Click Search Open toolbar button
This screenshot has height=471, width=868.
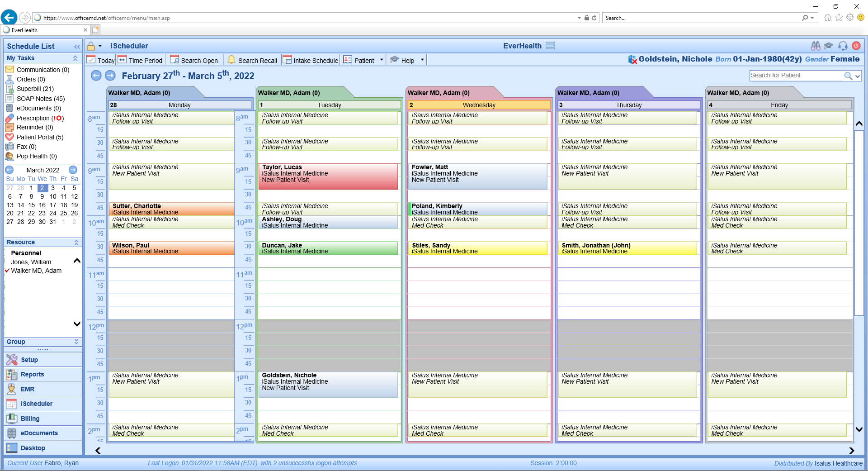(194, 60)
